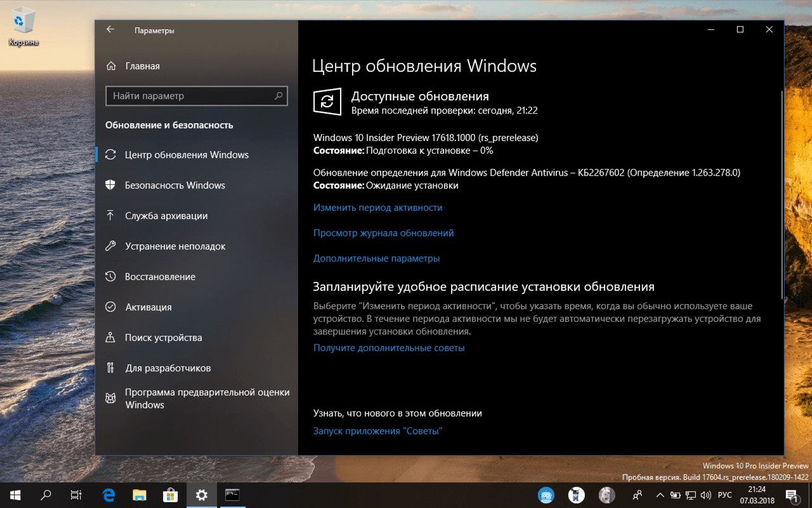Click the blue robot avatar contact on taskbar
Screen dimensions: 812x508
(546, 495)
